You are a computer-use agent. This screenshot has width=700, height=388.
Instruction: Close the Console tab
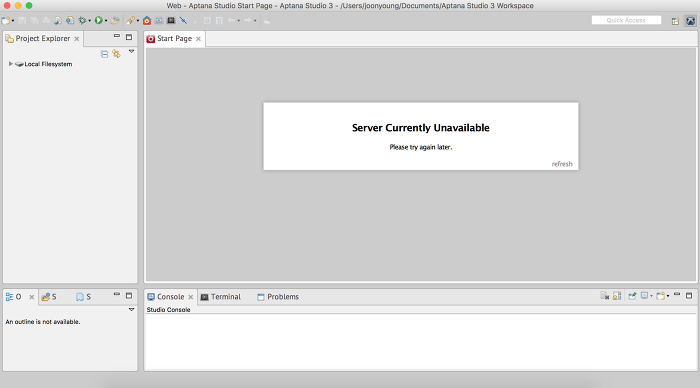(191, 297)
